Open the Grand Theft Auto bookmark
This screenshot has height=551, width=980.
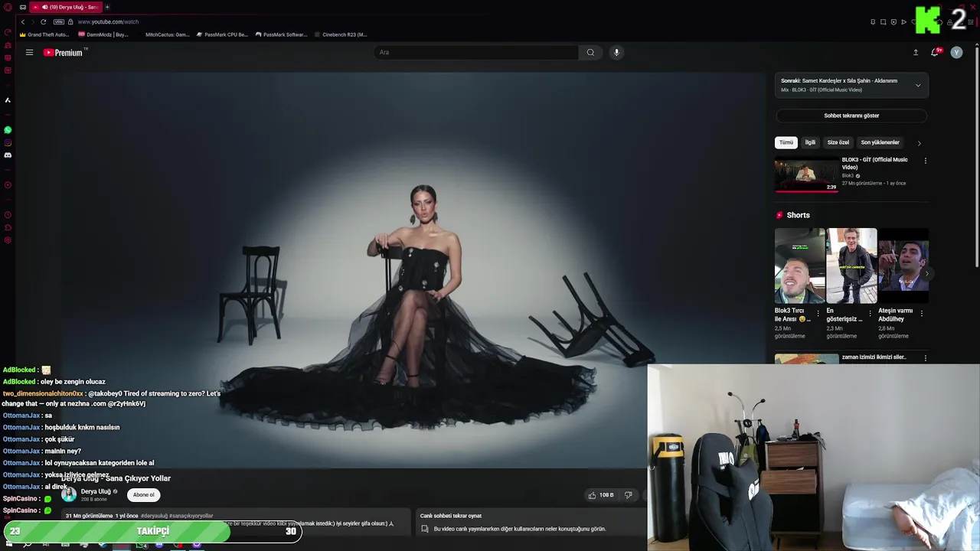44,34
